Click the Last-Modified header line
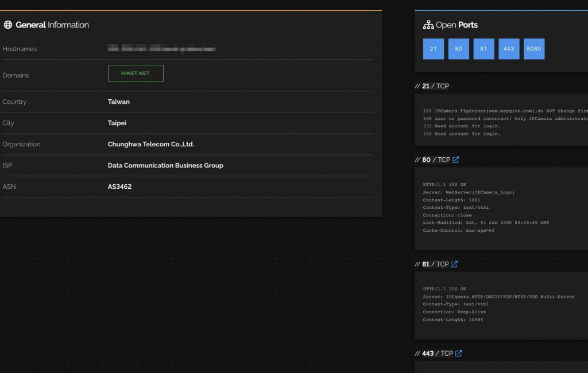Viewport: 588px width, 373px height. (486, 223)
